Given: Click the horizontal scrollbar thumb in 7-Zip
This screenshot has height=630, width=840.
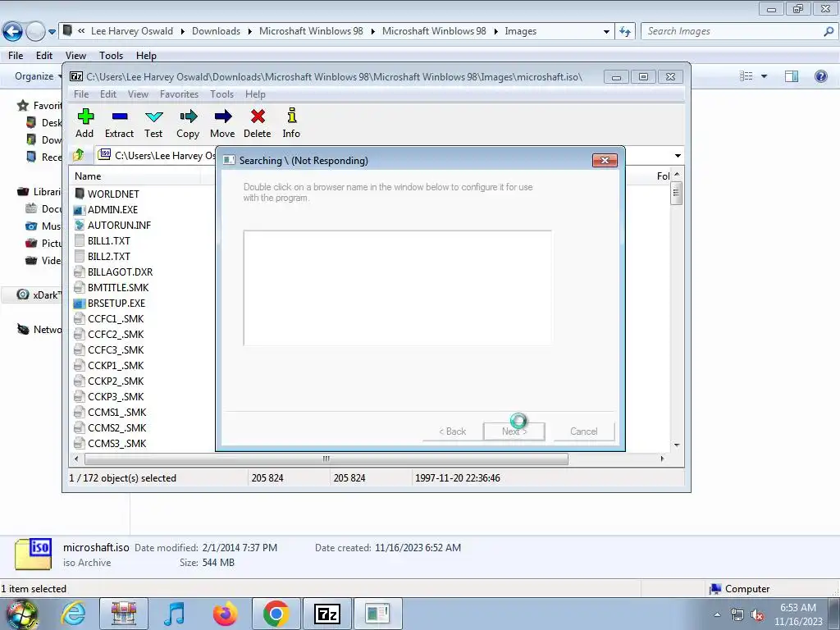Looking at the screenshot, I should coord(326,459).
